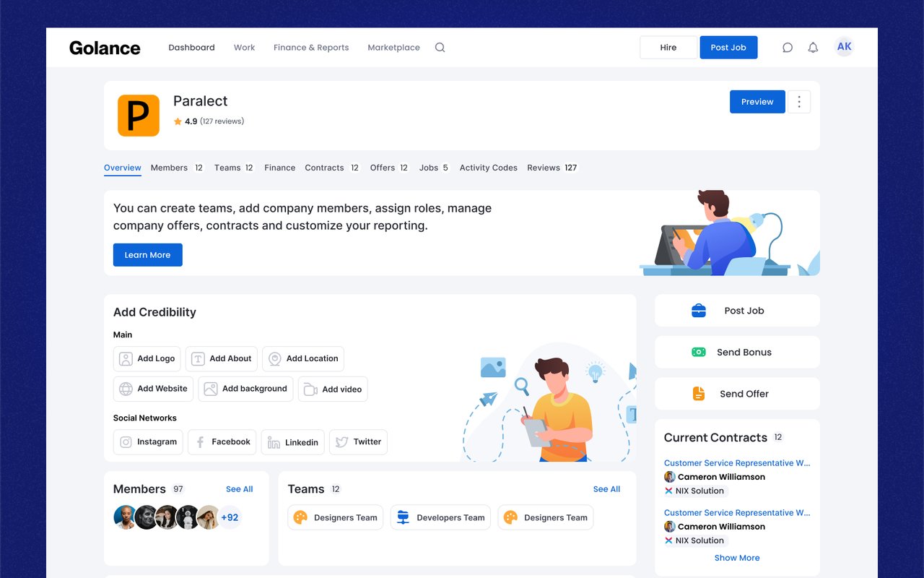Connect the Linkedin social network

[292, 442]
